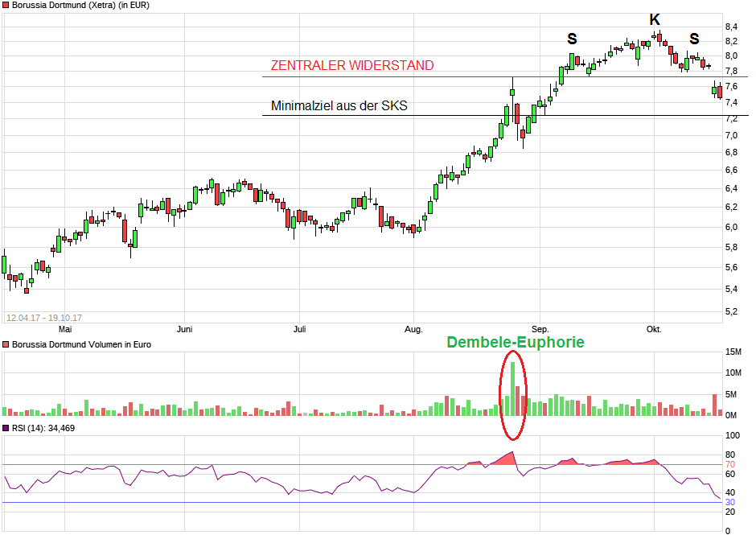
Task: Click the 'ZENTRALER WIDERSTAND' label
Action: click(352, 66)
